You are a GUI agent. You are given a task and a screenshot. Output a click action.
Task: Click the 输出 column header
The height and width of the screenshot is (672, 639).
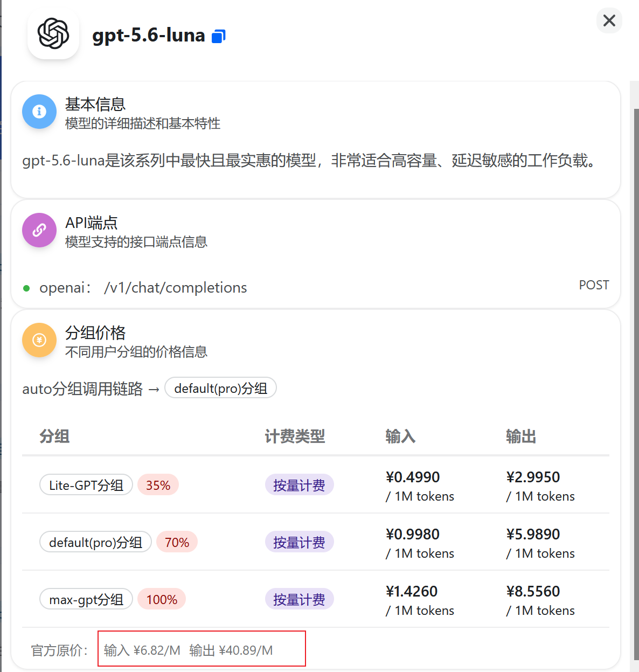[520, 436]
